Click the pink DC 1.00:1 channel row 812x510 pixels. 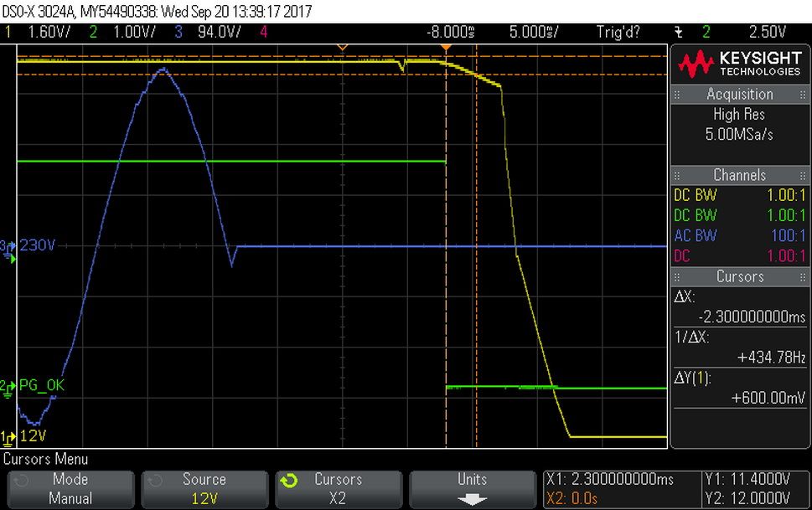tap(739, 255)
